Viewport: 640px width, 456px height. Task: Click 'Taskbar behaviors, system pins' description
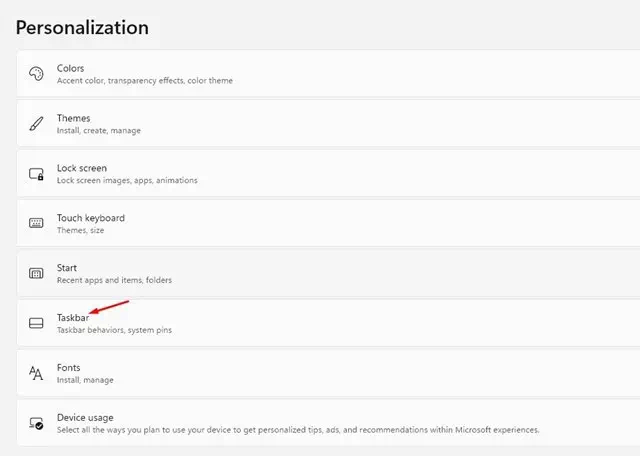coord(114,330)
